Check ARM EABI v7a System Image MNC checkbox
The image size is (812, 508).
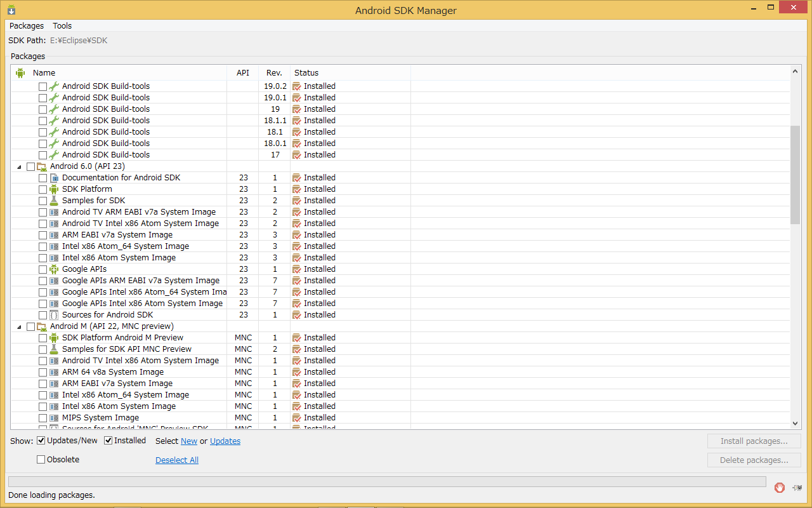coord(43,384)
